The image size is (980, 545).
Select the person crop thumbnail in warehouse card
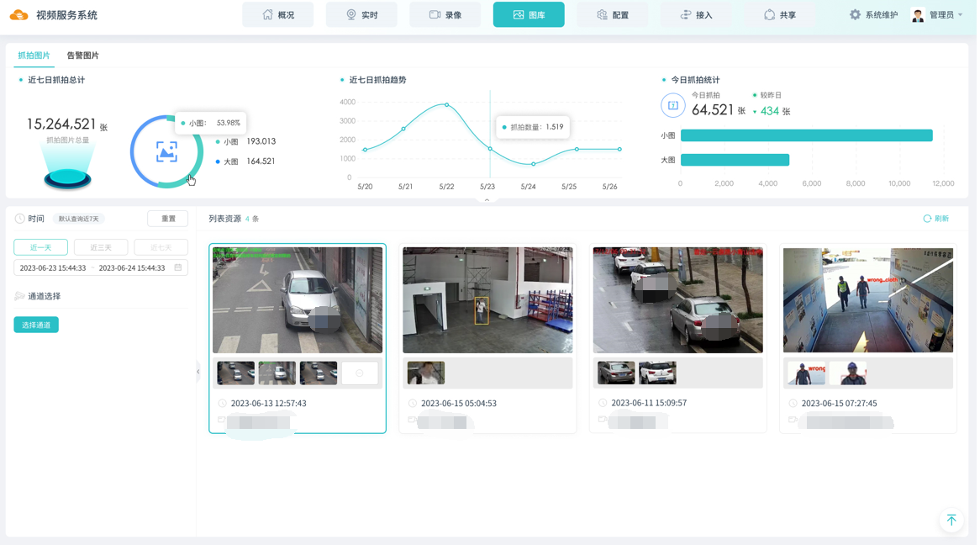tap(425, 373)
